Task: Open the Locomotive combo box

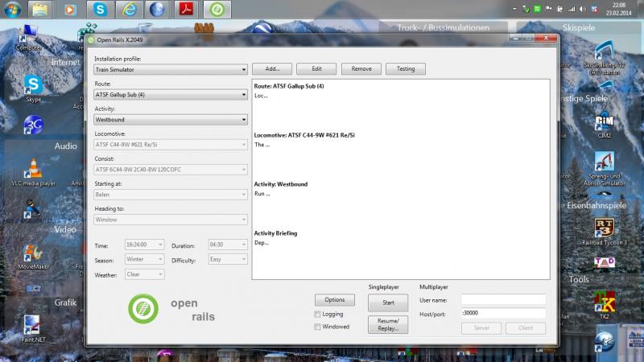Action: point(171,145)
